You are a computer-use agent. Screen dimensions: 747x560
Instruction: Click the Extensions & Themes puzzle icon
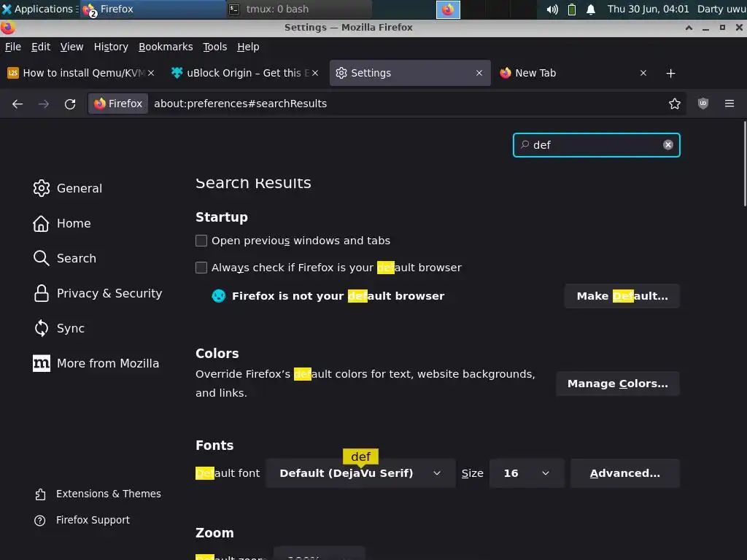tap(41, 494)
